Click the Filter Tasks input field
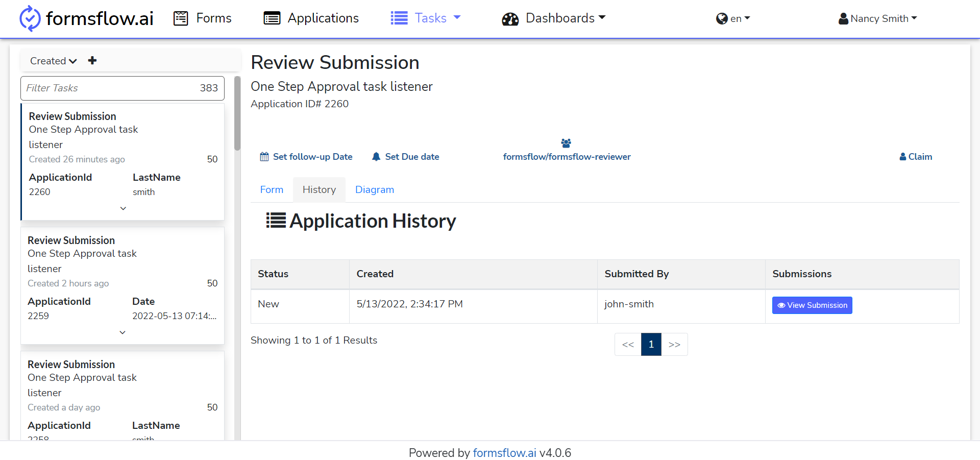Viewport: 980px width, 460px height. tap(122, 88)
